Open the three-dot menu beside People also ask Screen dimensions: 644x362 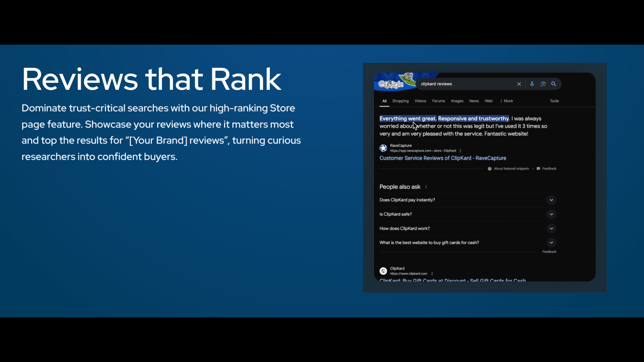[426, 187]
